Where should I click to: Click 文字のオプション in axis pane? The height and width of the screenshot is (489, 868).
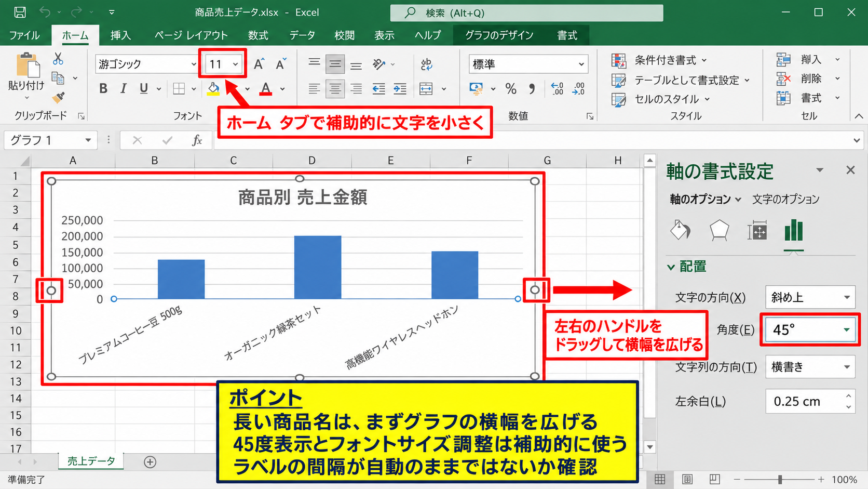point(786,199)
